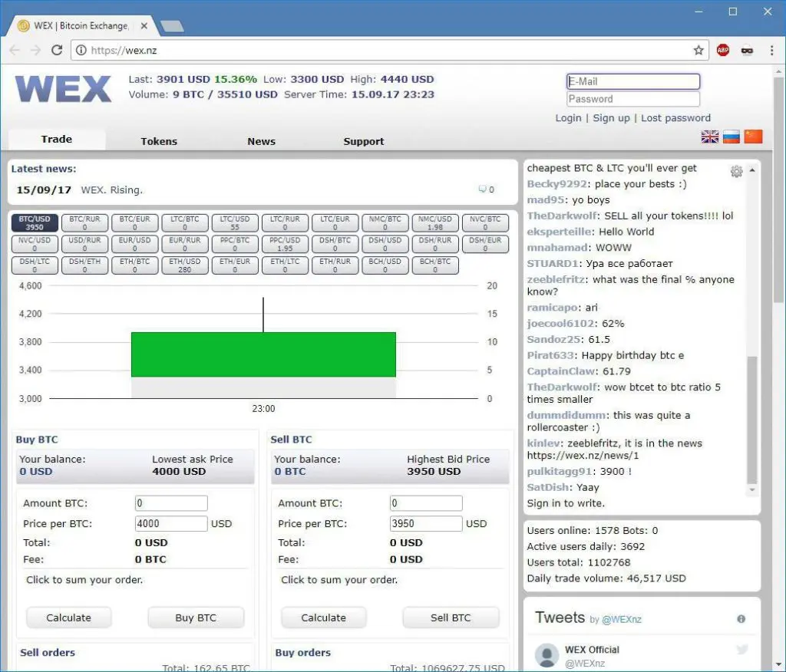Click the browser forward arrow

pyautogui.click(x=35, y=50)
